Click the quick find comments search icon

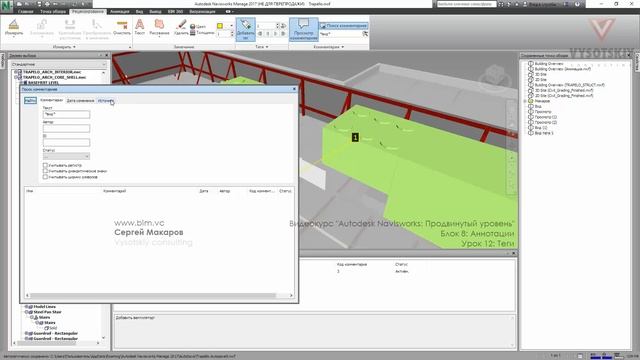[365, 34]
